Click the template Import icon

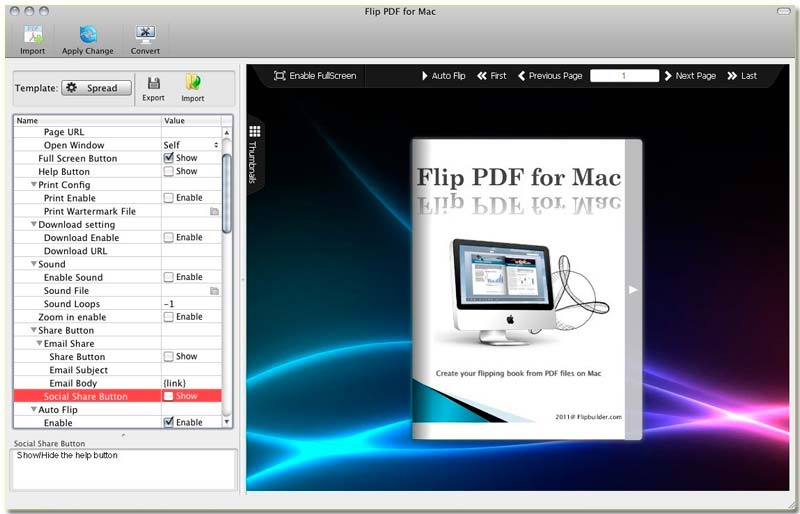(x=193, y=82)
